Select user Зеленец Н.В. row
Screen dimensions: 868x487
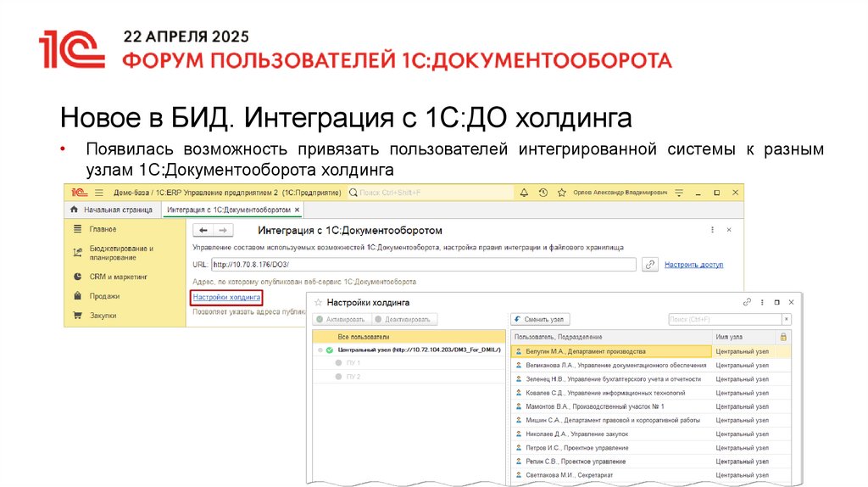point(651,379)
